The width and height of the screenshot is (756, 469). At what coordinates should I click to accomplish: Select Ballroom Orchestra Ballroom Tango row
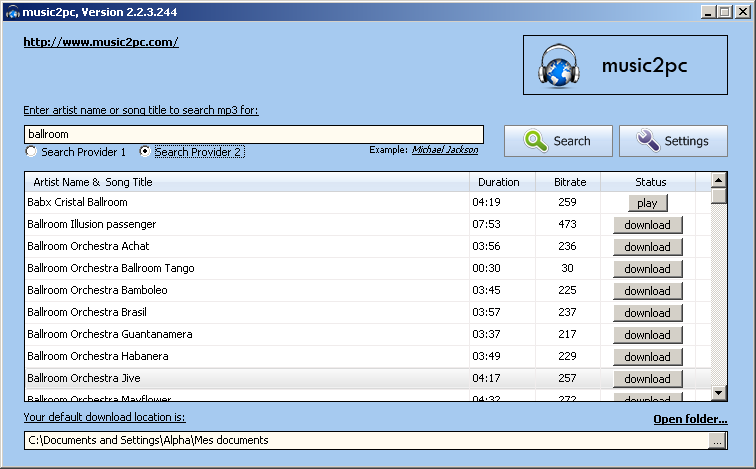(368, 268)
